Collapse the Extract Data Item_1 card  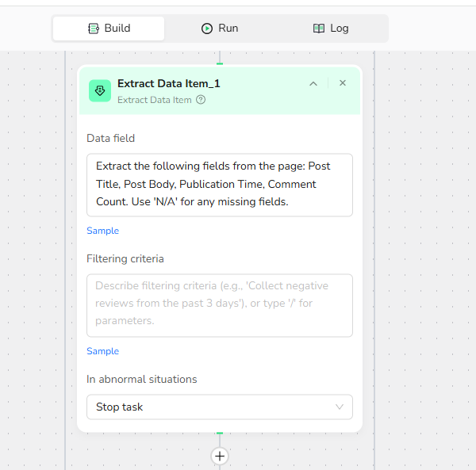click(313, 83)
